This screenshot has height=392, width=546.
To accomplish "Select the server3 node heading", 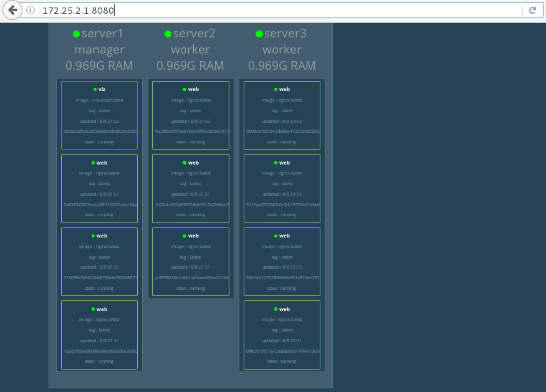I will coord(285,34).
